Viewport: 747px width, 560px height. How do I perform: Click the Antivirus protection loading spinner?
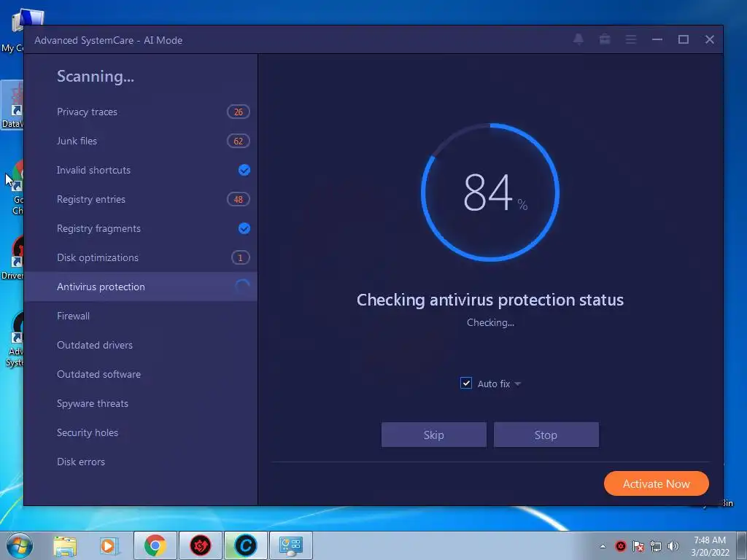pos(242,287)
